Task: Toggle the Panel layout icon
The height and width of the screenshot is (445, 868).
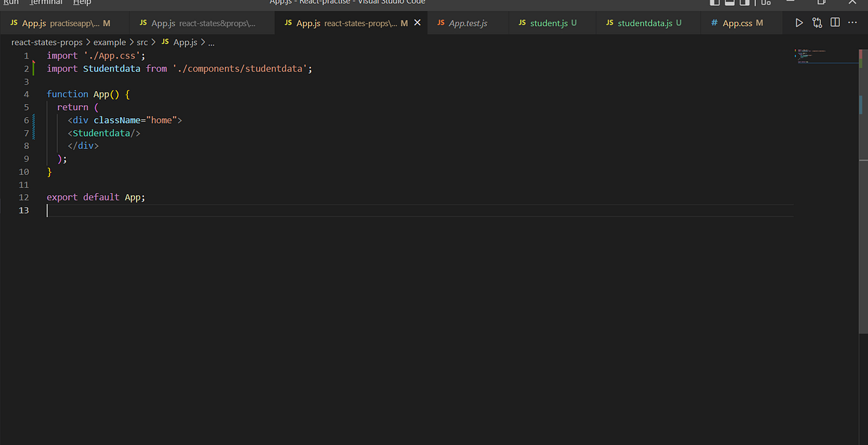Action: [729, 2]
